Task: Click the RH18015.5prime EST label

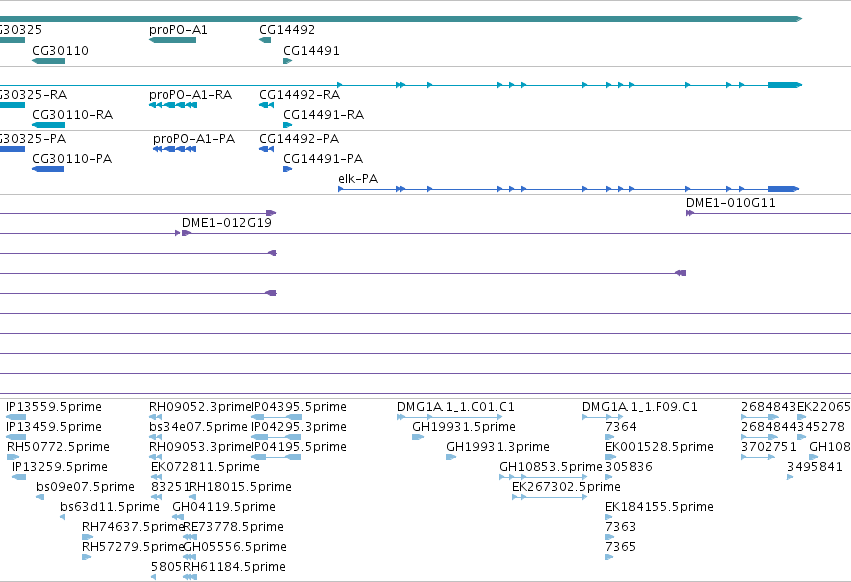Action: click(x=240, y=486)
